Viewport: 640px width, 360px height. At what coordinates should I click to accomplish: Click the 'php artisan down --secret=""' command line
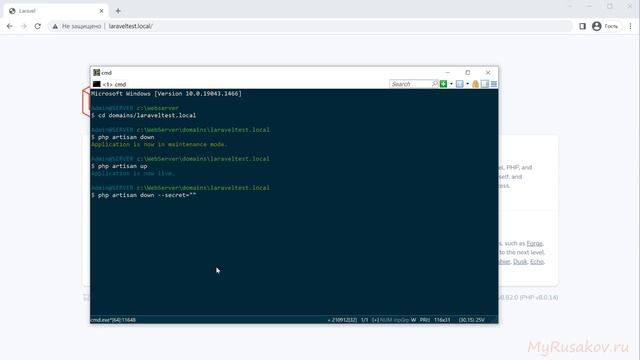point(144,195)
